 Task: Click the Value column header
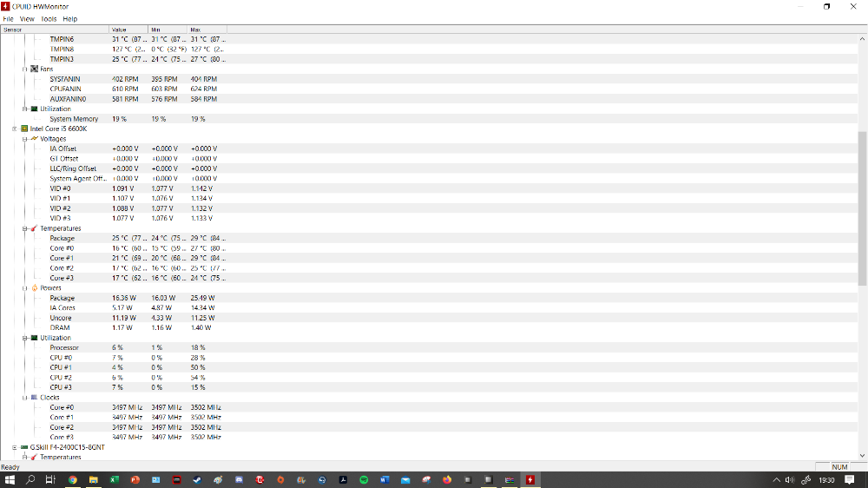tap(128, 30)
